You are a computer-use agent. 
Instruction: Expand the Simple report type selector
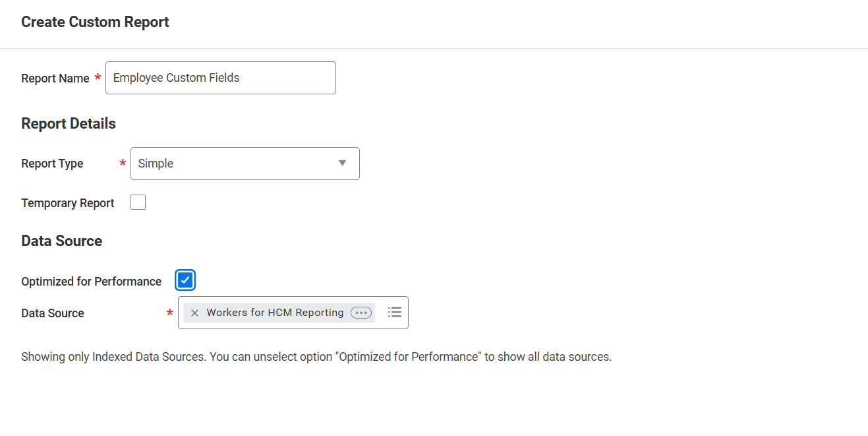click(x=245, y=163)
